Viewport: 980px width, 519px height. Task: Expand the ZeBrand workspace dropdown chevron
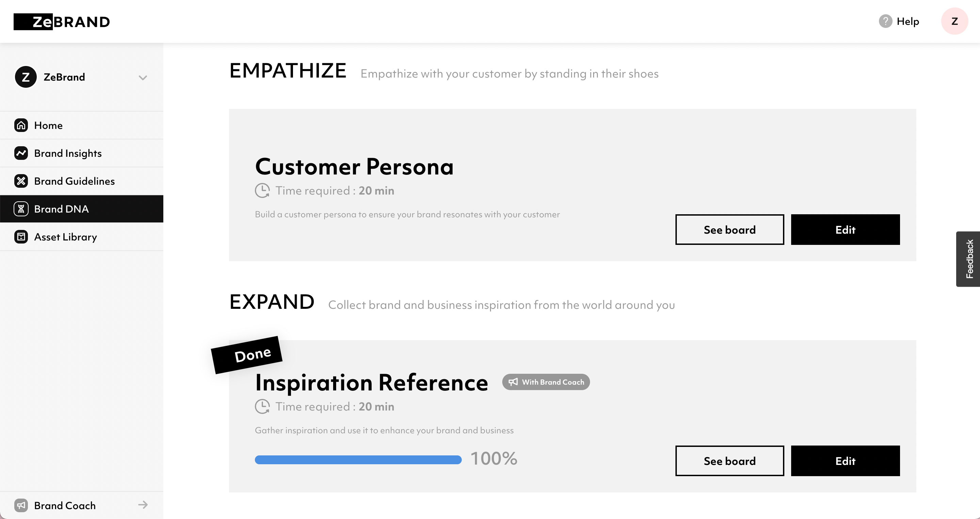pyautogui.click(x=143, y=78)
